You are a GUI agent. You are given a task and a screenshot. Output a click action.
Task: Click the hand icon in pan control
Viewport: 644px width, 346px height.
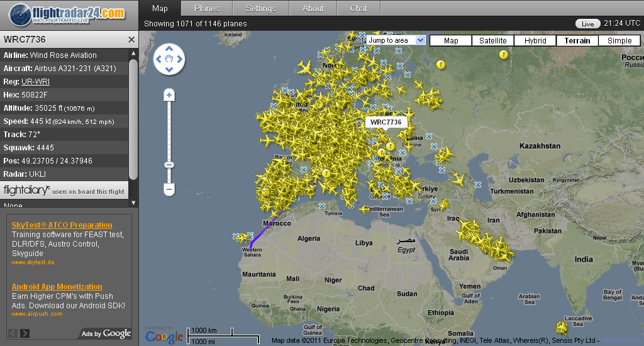(169, 60)
